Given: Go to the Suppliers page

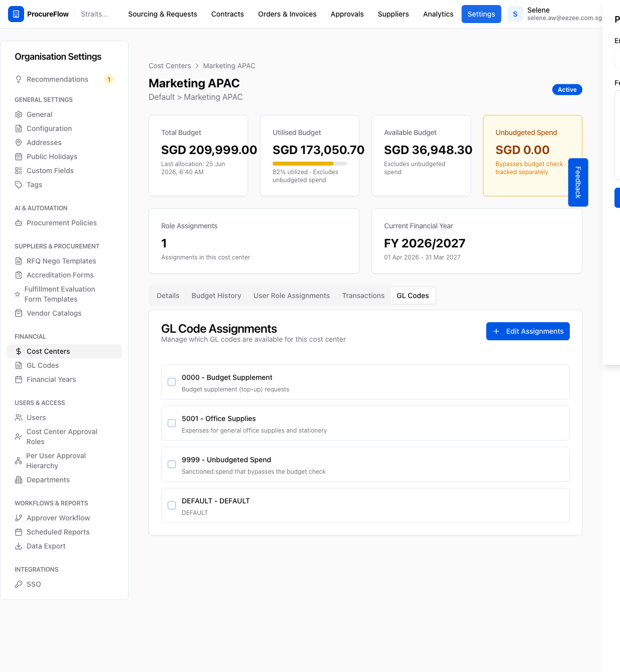Looking at the screenshot, I should click(x=393, y=14).
